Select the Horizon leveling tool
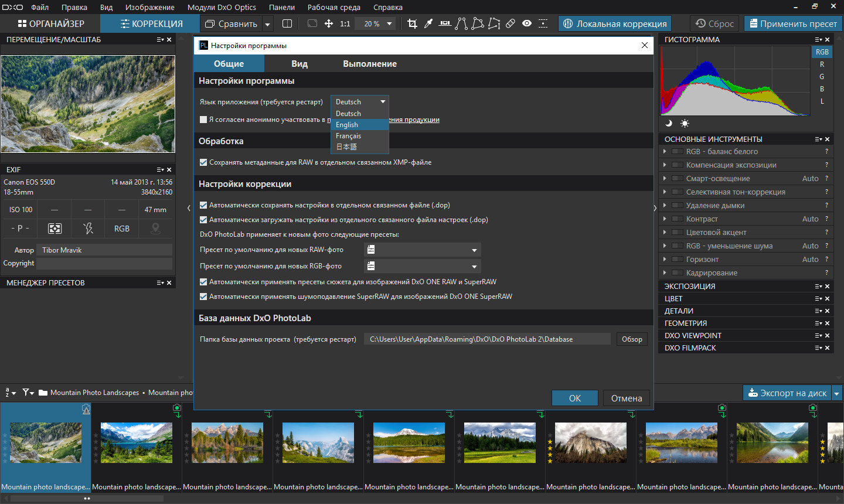The height and width of the screenshot is (504, 844). click(445, 23)
